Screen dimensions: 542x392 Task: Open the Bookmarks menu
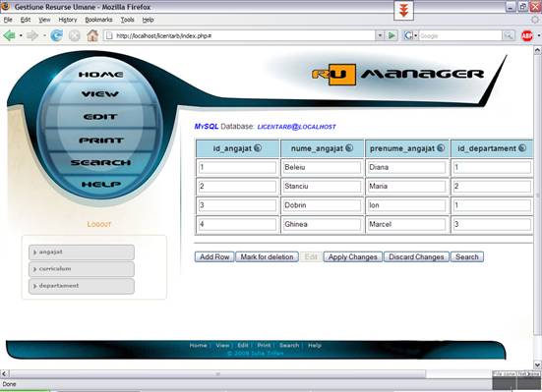point(99,20)
